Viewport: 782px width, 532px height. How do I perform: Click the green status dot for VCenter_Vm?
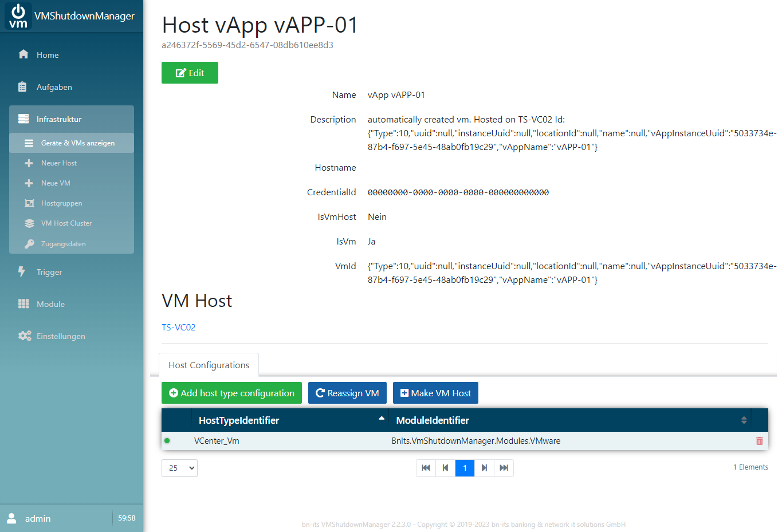click(x=167, y=441)
